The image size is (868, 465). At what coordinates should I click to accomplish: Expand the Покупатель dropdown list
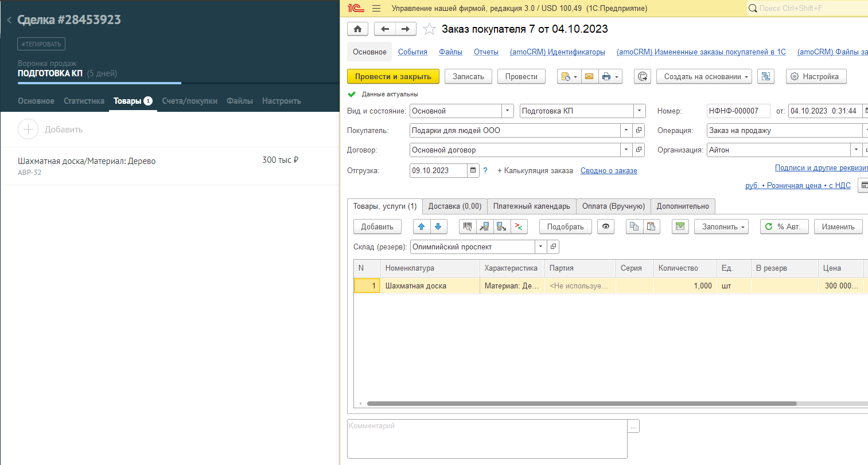click(x=626, y=131)
